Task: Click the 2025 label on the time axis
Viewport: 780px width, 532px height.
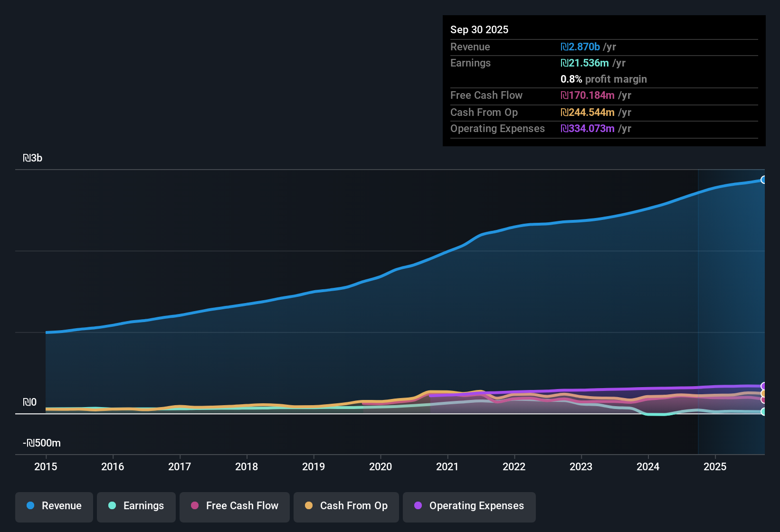Action: coord(715,466)
